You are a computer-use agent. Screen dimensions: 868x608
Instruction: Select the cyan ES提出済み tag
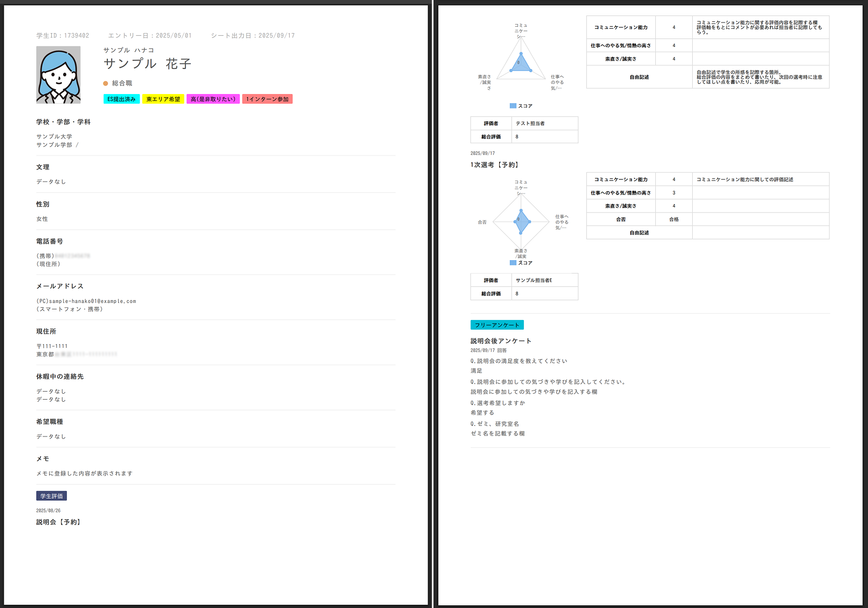coord(121,99)
